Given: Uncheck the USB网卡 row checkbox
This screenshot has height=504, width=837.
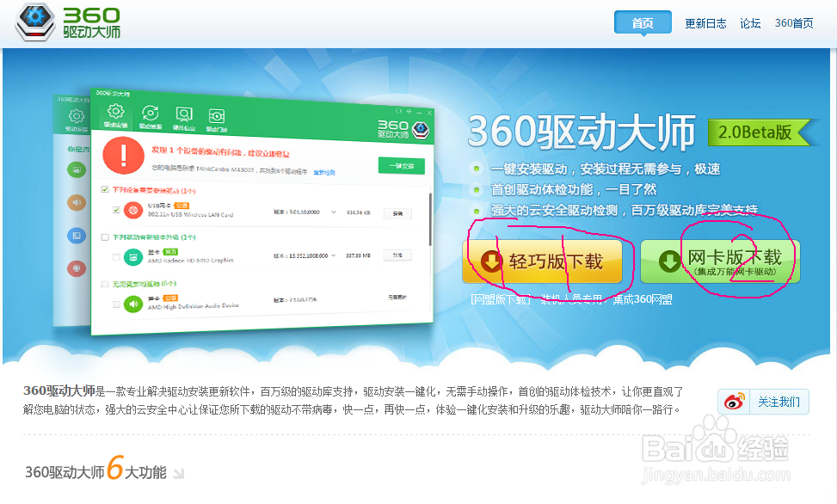Looking at the screenshot, I should click(116, 209).
